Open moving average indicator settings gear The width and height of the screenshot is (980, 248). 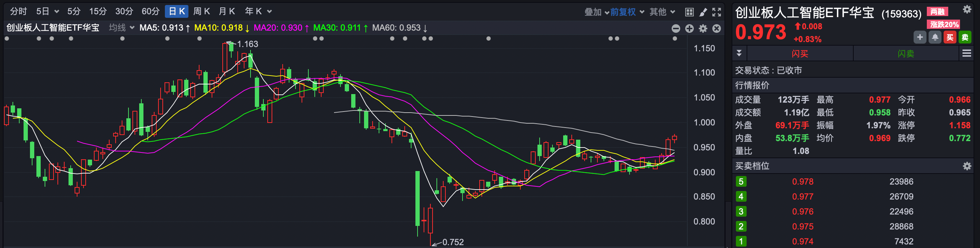(703, 29)
